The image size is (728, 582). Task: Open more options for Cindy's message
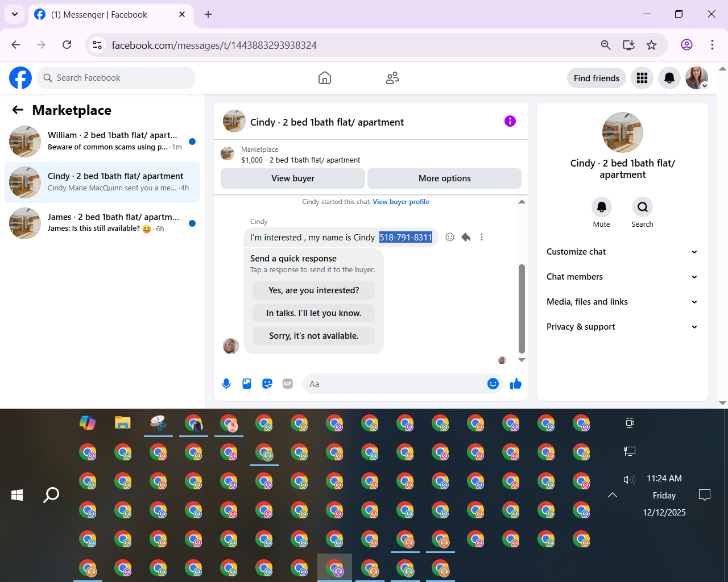(482, 237)
